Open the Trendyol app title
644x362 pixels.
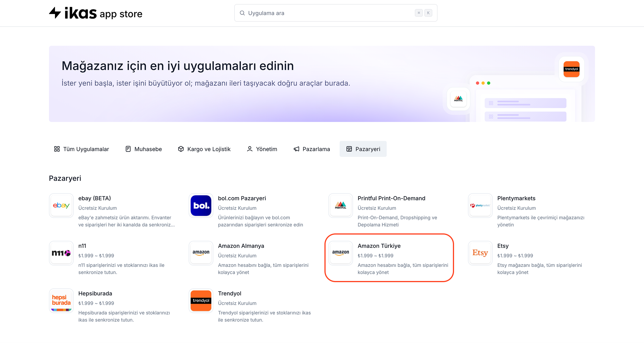point(229,294)
